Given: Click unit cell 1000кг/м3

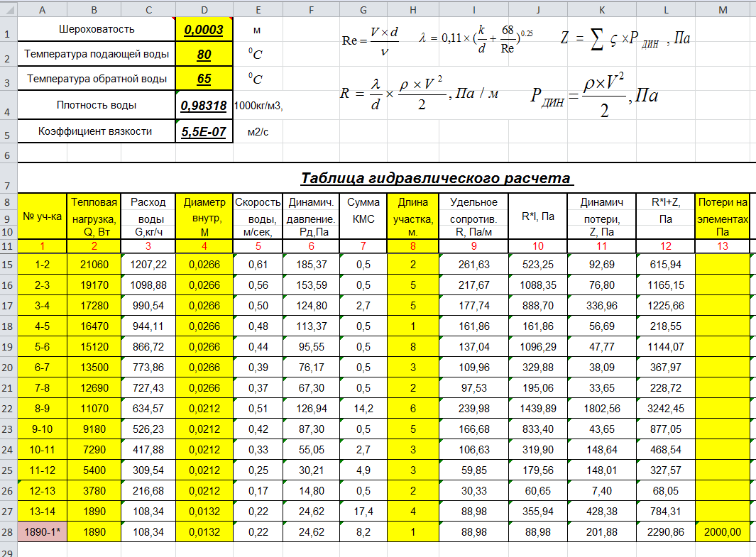Looking at the screenshot, I should point(258,106).
